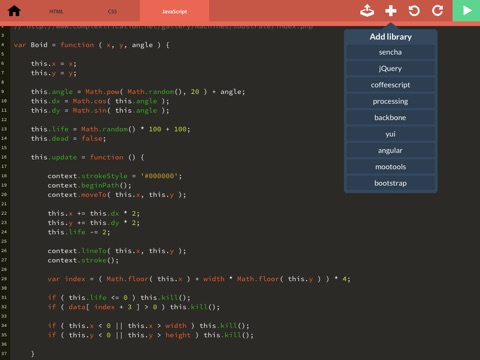The image size is (480, 360).
Task: Tap the export/share icon in toolbar
Action: [x=367, y=11]
